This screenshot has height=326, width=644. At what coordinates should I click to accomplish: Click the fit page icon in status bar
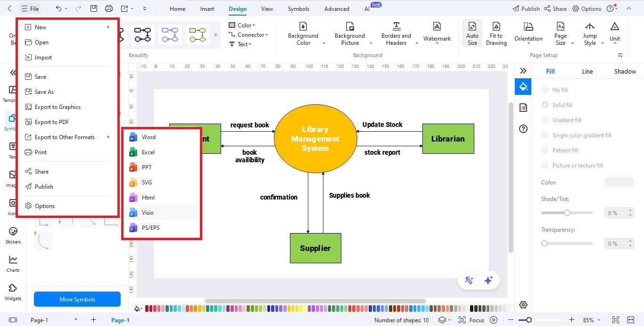click(x=615, y=320)
